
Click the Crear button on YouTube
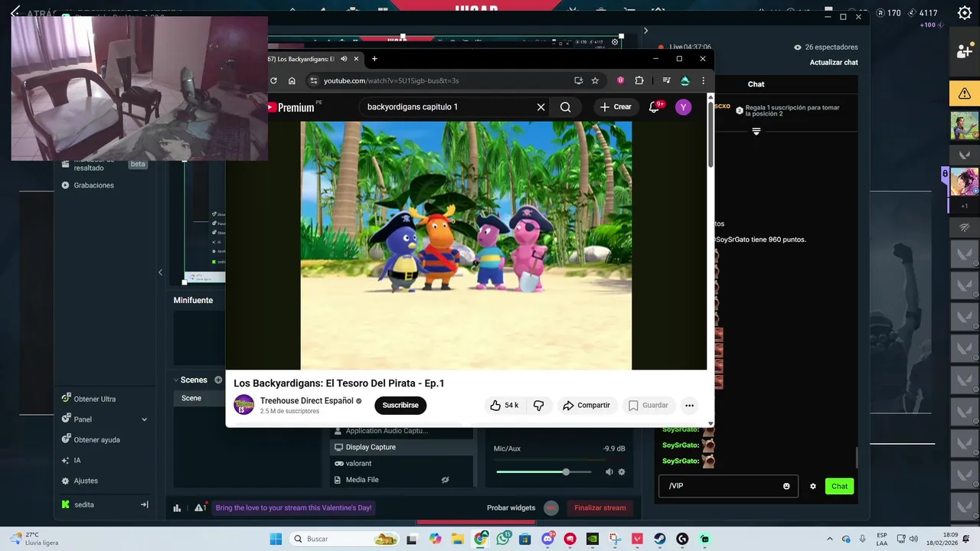[x=616, y=107]
